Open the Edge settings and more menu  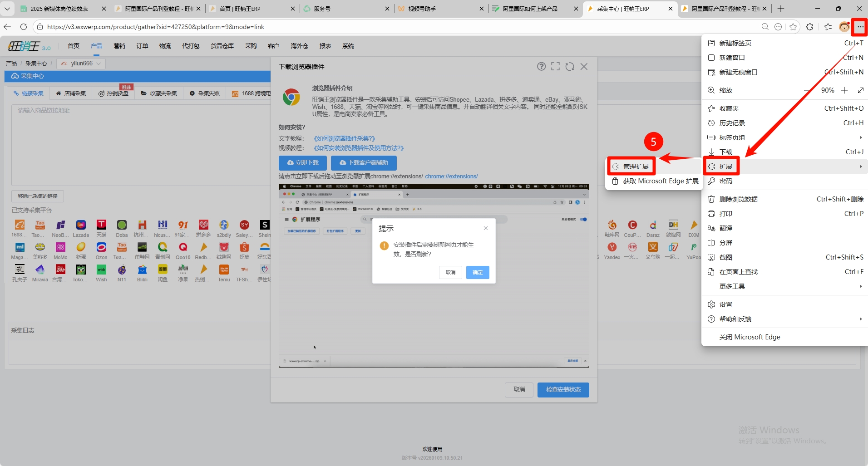(860, 27)
